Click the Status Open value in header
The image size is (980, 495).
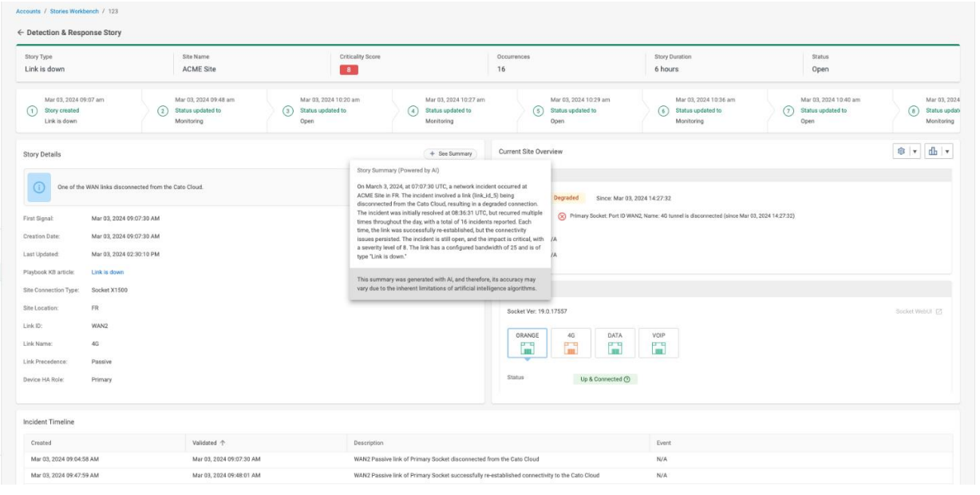coord(820,69)
